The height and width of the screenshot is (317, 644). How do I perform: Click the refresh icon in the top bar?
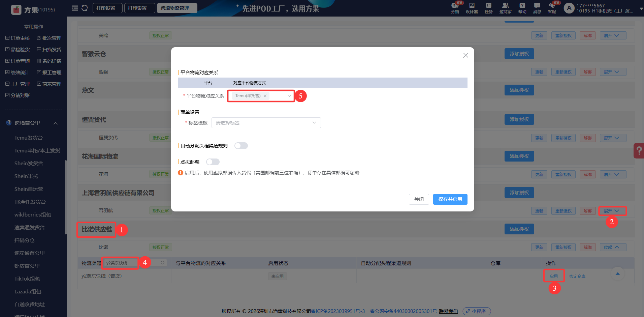point(85,8)
